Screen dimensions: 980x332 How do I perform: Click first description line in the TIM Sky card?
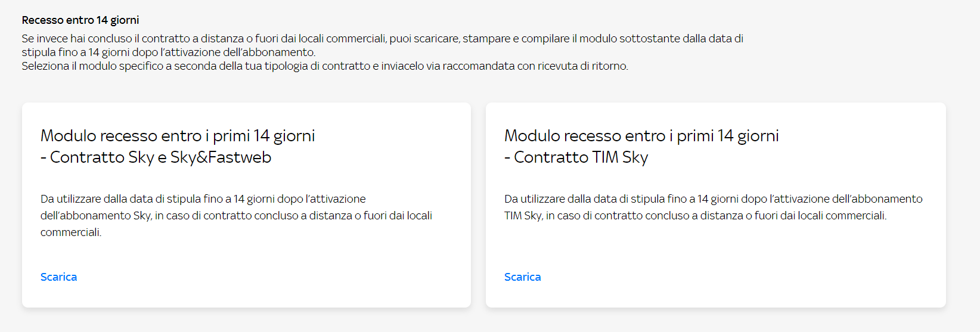pyautogui.click(x=713, y=198)
